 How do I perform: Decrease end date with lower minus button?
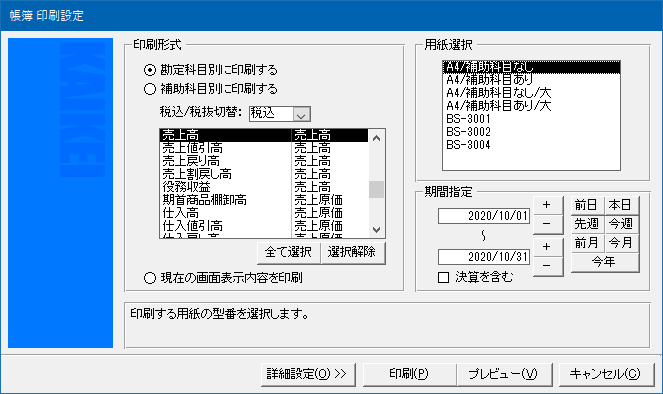point(548,266)
